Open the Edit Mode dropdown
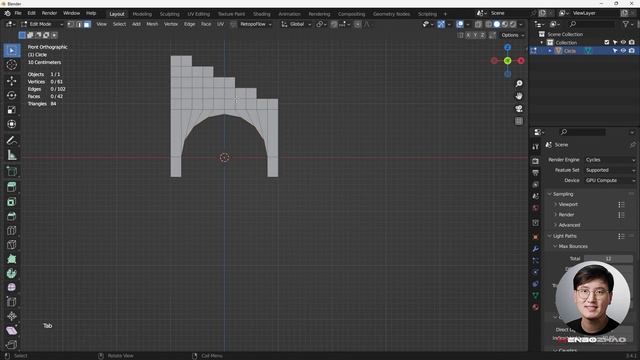The image size is (640, 360). (x=42, y=24)
